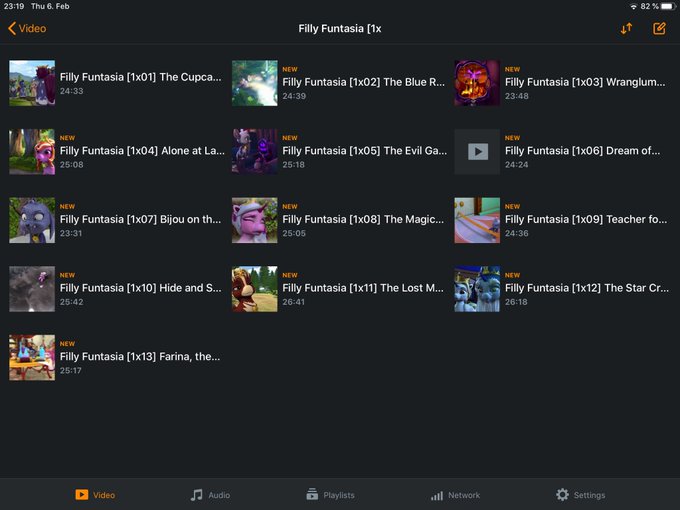680x510 pixels.
Task: Click the 24:39 duration of episode 1x02
Action: (294, 96)
